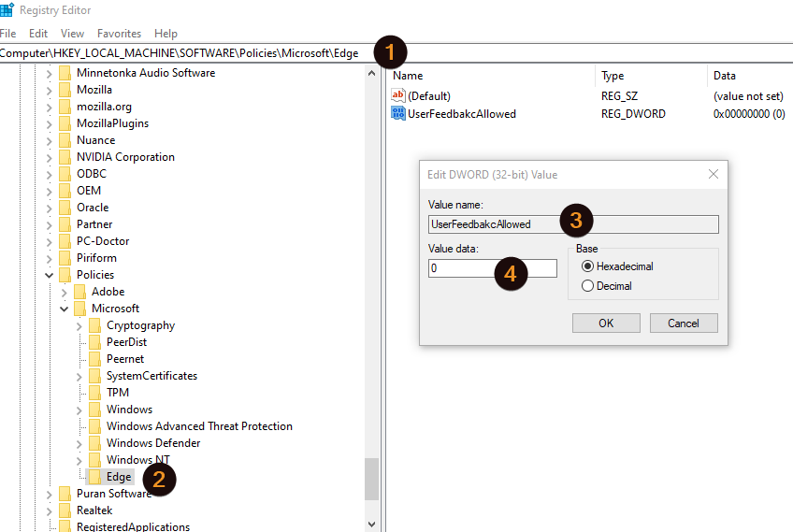Screen dimensions: 793x532
Task: Click the registry path address bar
Action: 396,53
